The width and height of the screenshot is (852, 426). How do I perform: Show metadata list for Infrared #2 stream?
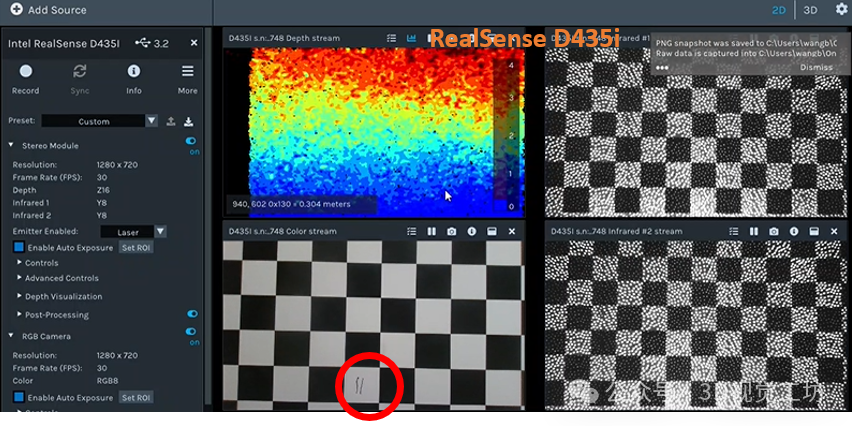pyautogui.click(x=734, y=231)
